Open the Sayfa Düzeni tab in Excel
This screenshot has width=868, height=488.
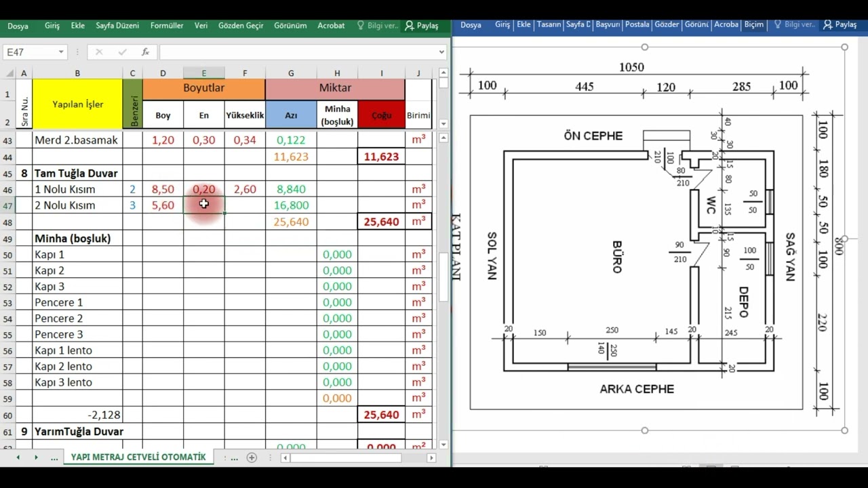(x=117, y=26)
